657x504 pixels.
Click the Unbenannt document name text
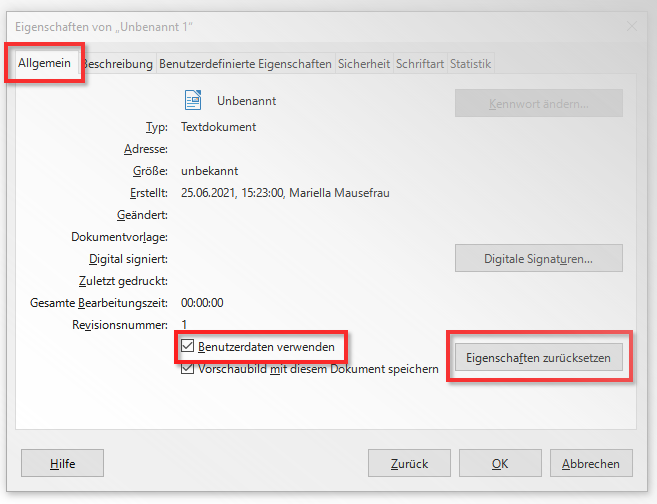point(246,101)
